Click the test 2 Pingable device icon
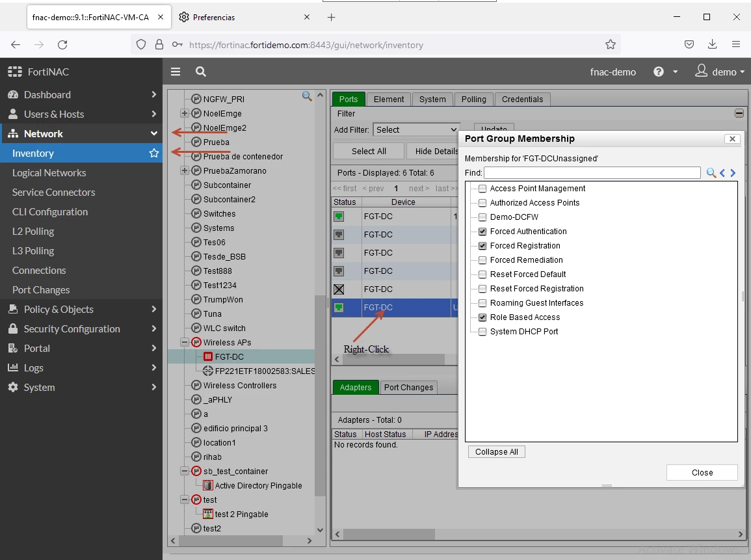Image resolution: width=751 pixels, height=560 pixels. click(208, 514)
